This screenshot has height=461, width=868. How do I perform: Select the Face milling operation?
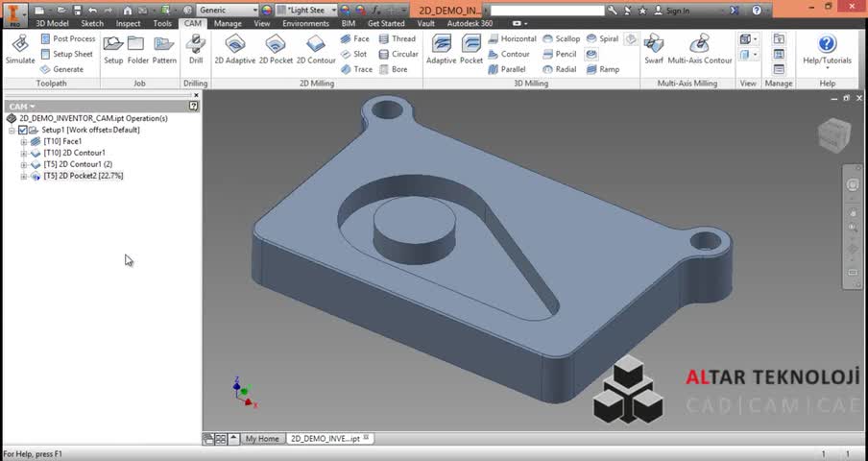click(x=355, y=38)
